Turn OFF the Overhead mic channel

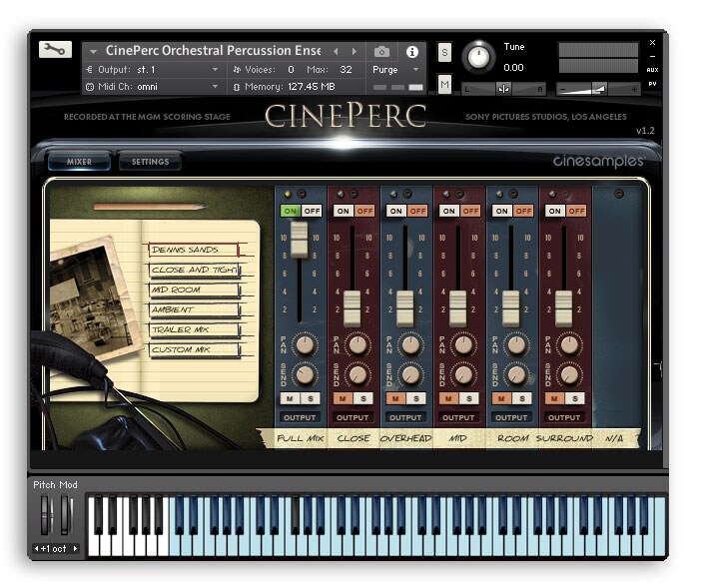[417, 211]
